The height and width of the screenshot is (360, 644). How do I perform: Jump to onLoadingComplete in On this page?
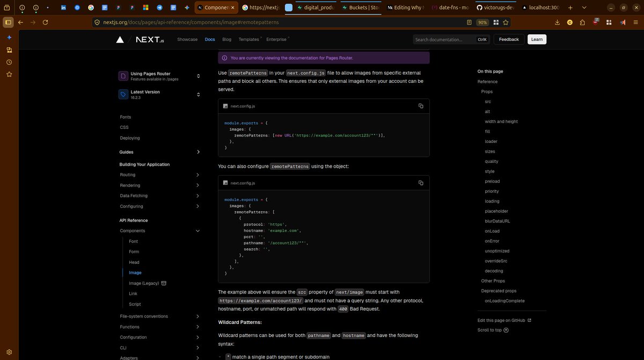click(x=504, y=301)
